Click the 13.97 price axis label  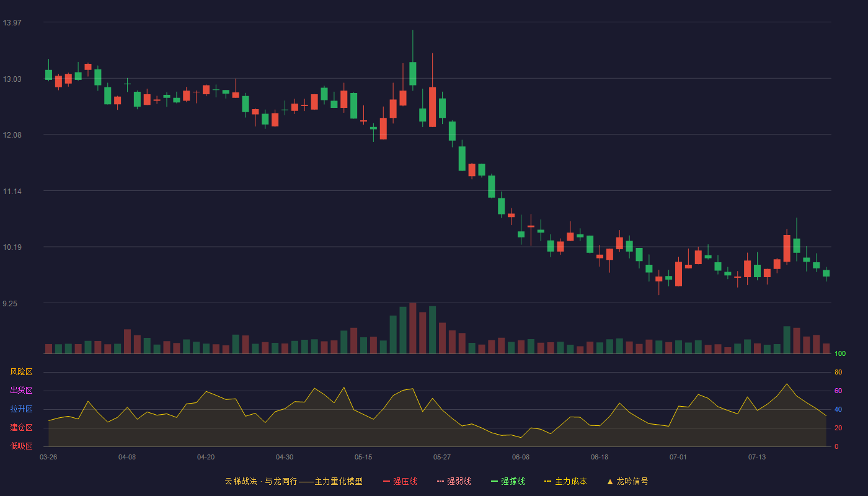pyautogui.click(x=12, y=23)
